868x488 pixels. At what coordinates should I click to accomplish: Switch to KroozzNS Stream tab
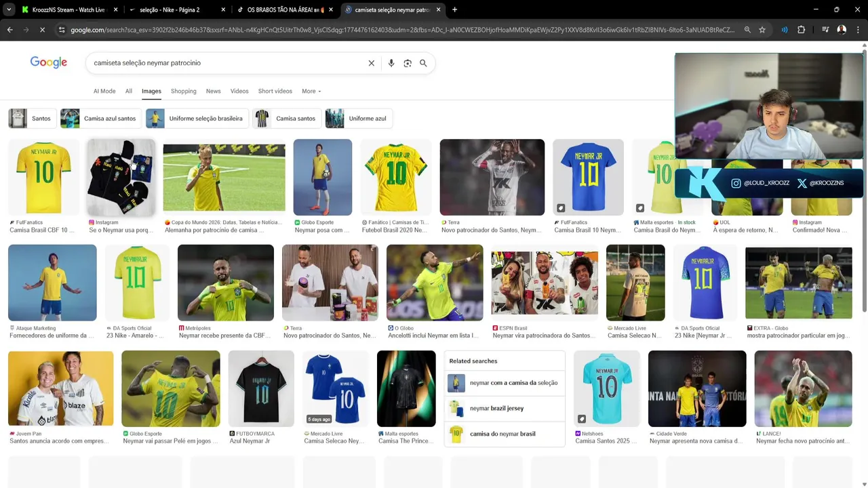[68, 10]
